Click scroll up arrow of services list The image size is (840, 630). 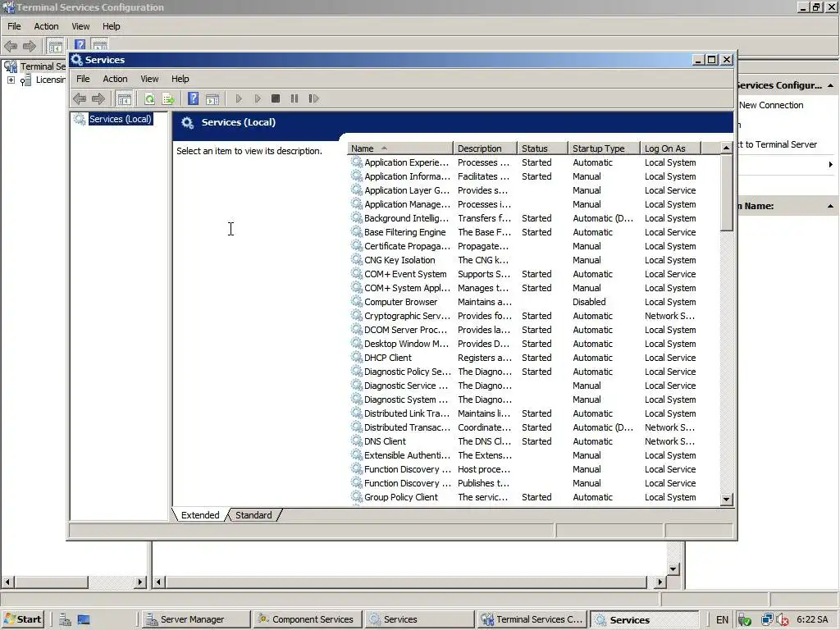(x=727, y=148)
